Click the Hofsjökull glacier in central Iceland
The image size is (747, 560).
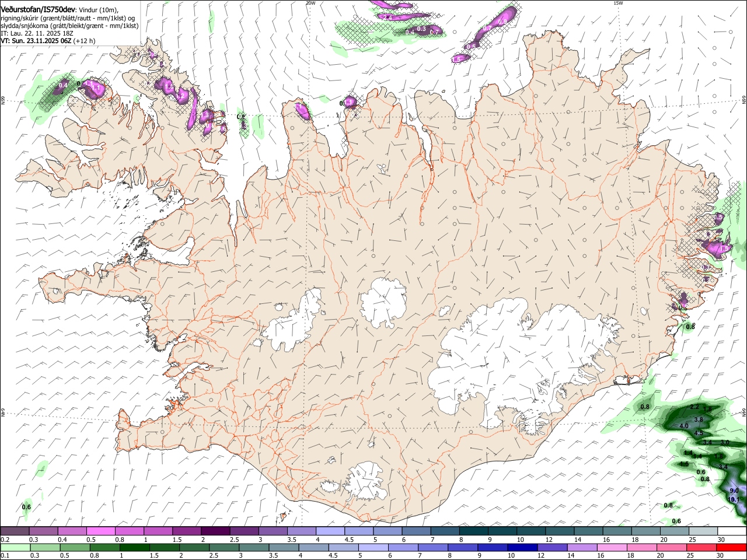click(x=383, y=302)
